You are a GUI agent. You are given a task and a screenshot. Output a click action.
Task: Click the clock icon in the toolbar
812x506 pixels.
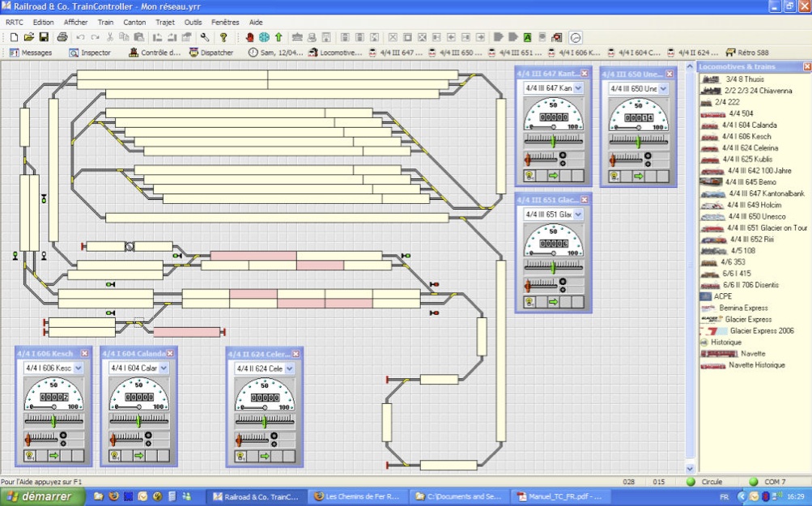[576, 37]
